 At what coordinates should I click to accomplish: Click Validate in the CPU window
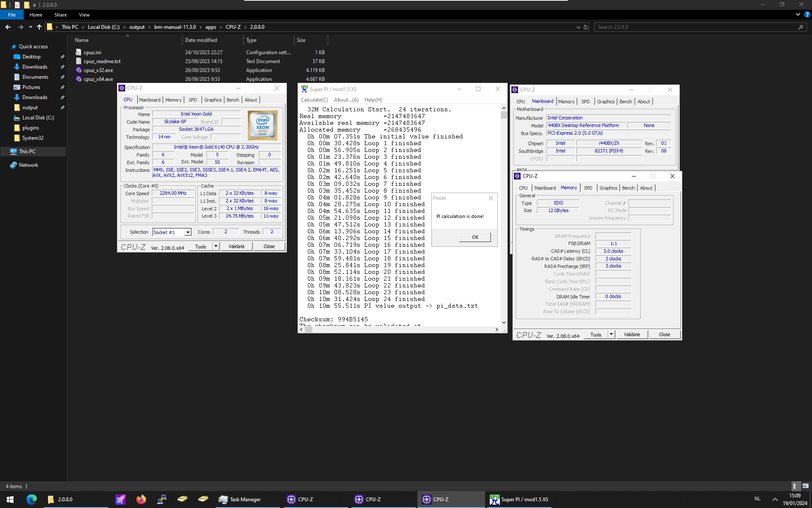pos(236,246)
